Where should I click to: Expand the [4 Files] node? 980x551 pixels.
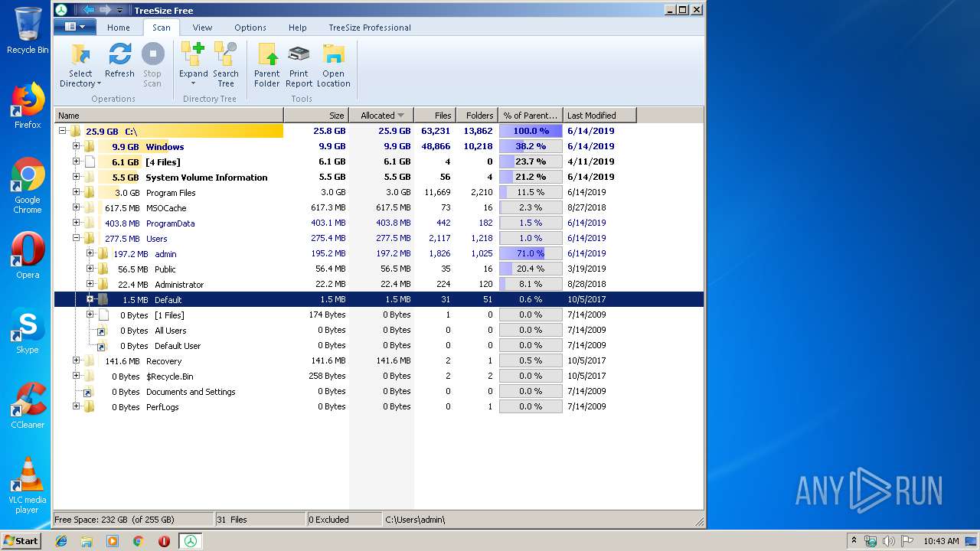point(76,161)
